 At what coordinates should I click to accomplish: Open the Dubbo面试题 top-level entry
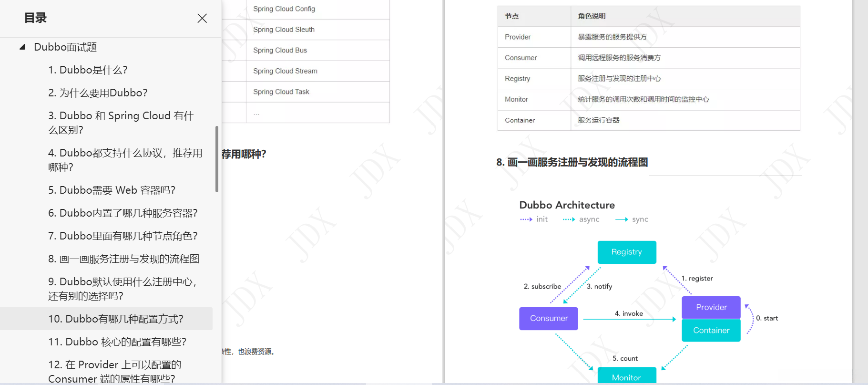(65, 47)
